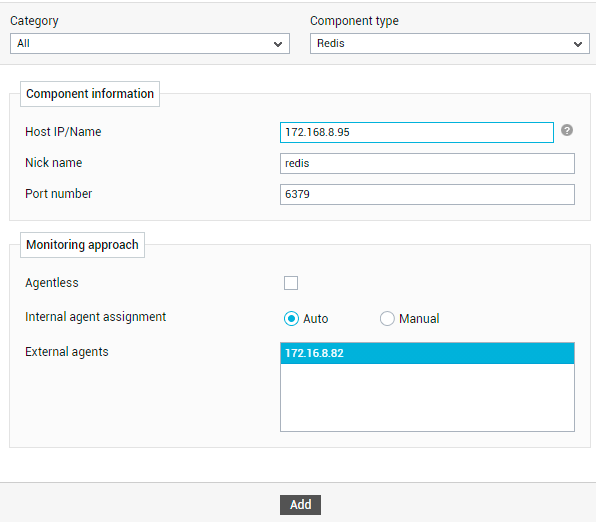Click the Agentless label text
596x522 pixels.
coord(52,283)
